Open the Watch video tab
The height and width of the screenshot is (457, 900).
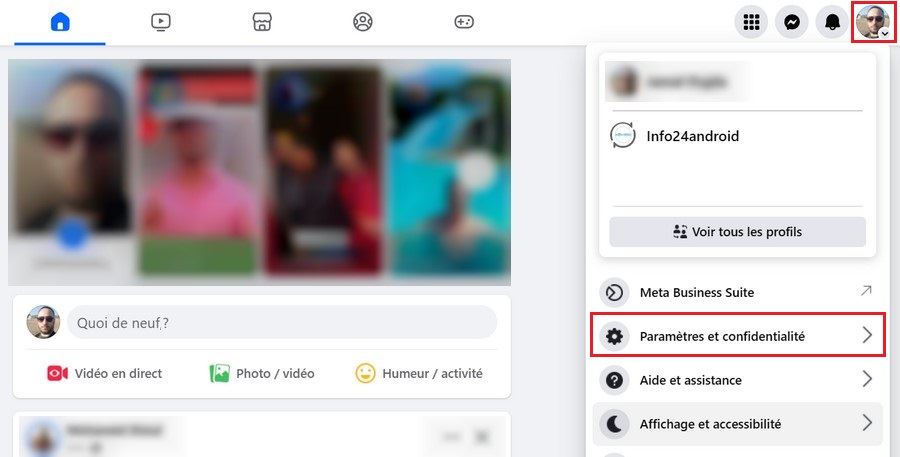tap(161, 22)
